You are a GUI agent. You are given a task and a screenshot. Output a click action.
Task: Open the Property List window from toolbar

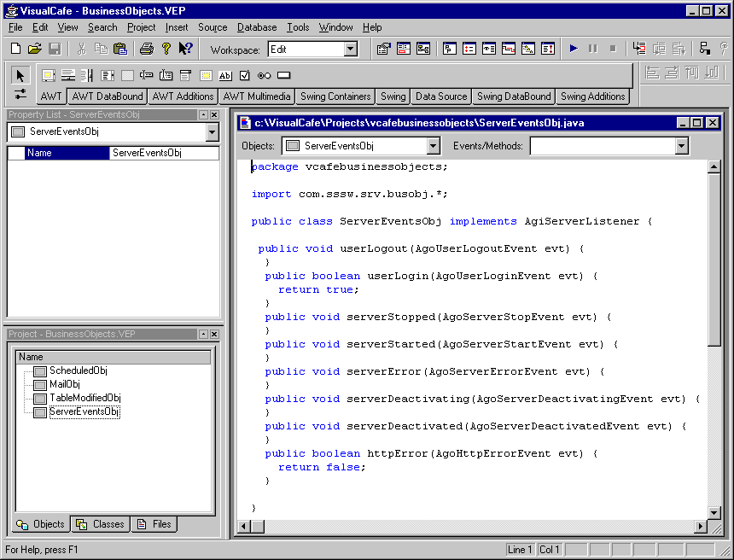(384, 49)
